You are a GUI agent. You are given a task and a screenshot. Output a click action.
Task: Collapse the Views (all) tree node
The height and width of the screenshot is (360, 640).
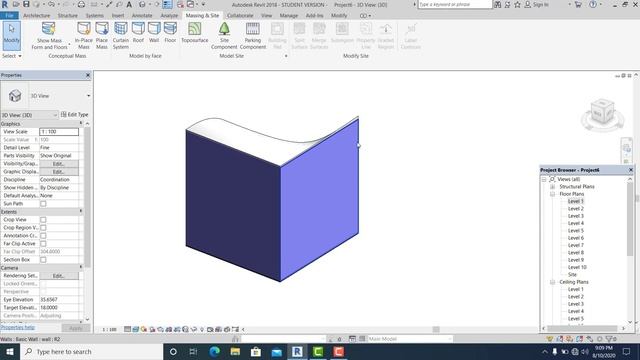click(x=544, y=179)
